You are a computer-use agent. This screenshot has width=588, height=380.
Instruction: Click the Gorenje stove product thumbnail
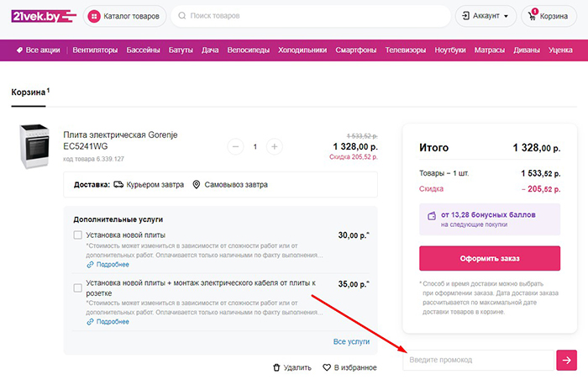(34, 146)
